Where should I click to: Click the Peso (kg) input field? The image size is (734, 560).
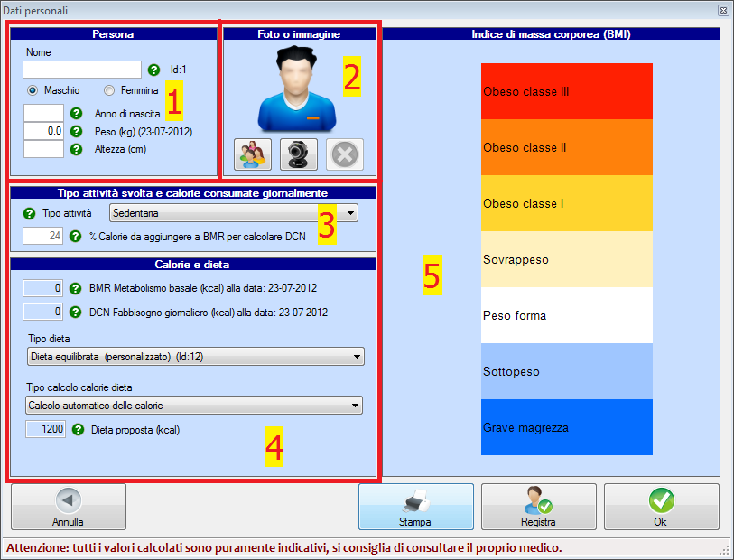(43, 131)
